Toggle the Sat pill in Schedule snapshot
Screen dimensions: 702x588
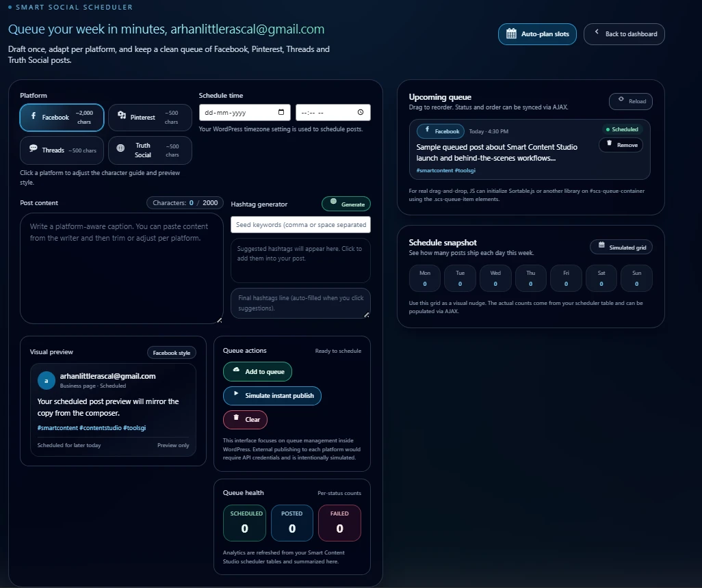tap(601, 278)
